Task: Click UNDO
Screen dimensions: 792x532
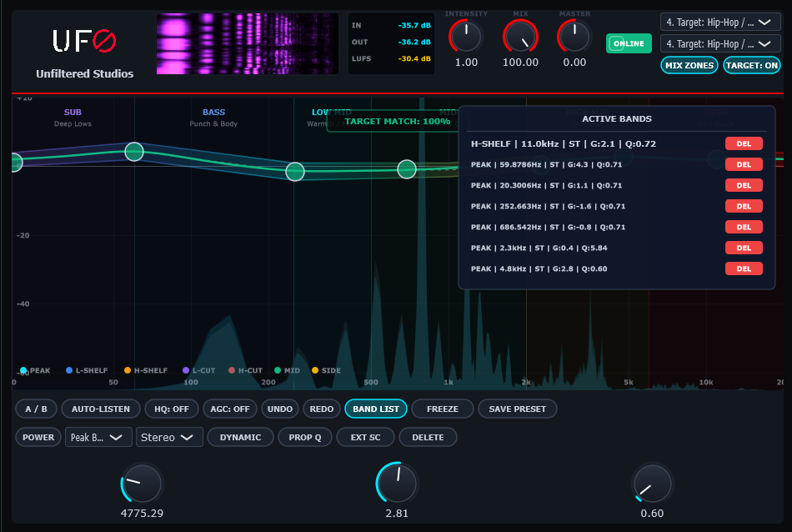Action: 280,409
